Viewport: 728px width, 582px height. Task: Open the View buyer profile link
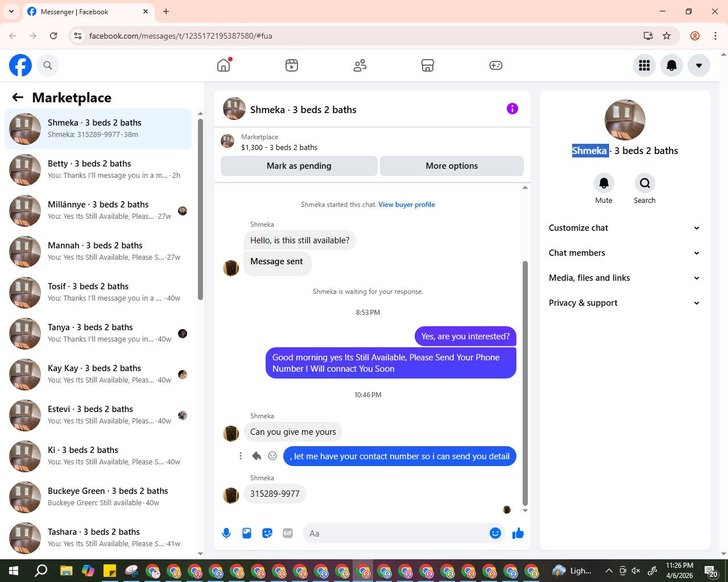point(407,205)
